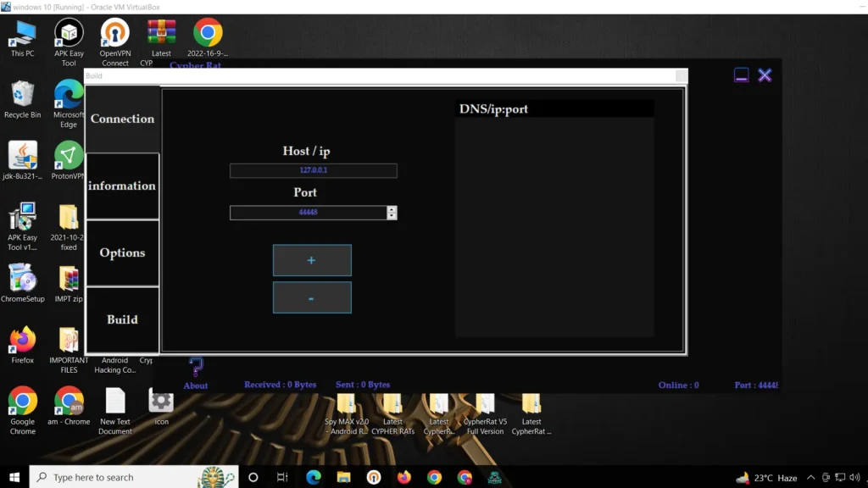Viewport: 868px width, 488px height.
Task: Open the Connection tab in Build window
Action: [122, 119]
